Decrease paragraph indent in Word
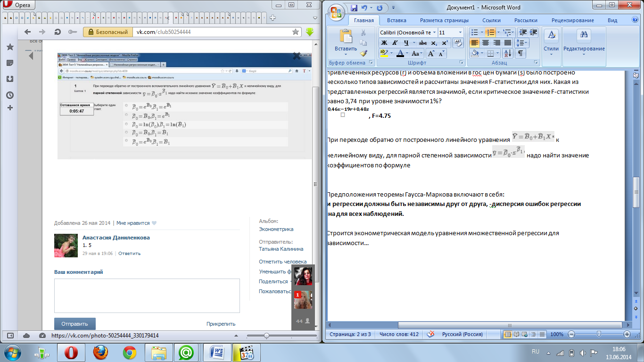This screenshot has width=644, height=362. tap(522, 33)
